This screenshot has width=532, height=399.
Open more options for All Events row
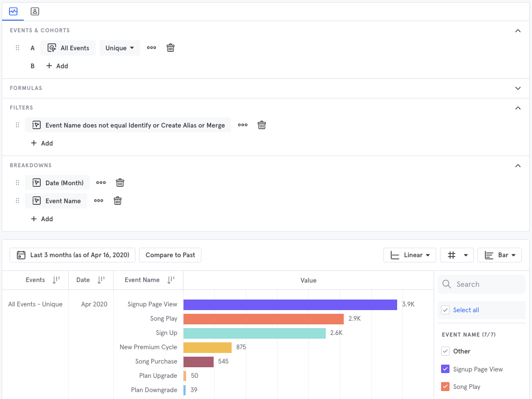[x=151, y=48]
